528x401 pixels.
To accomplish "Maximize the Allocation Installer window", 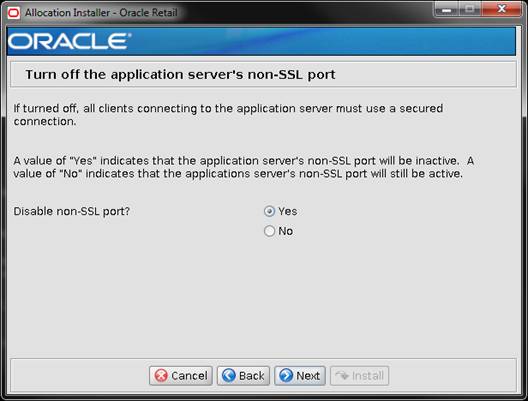I will tap(470, 9).
